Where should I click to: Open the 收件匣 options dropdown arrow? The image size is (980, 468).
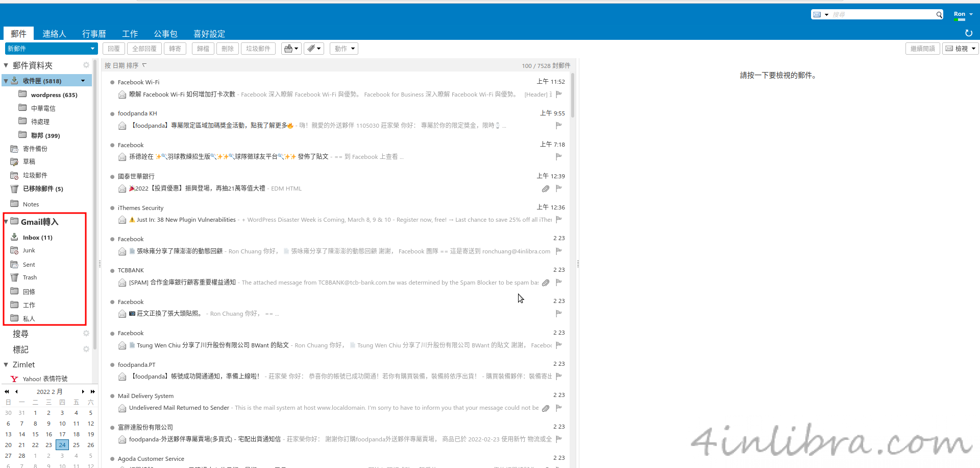point(83,81)
